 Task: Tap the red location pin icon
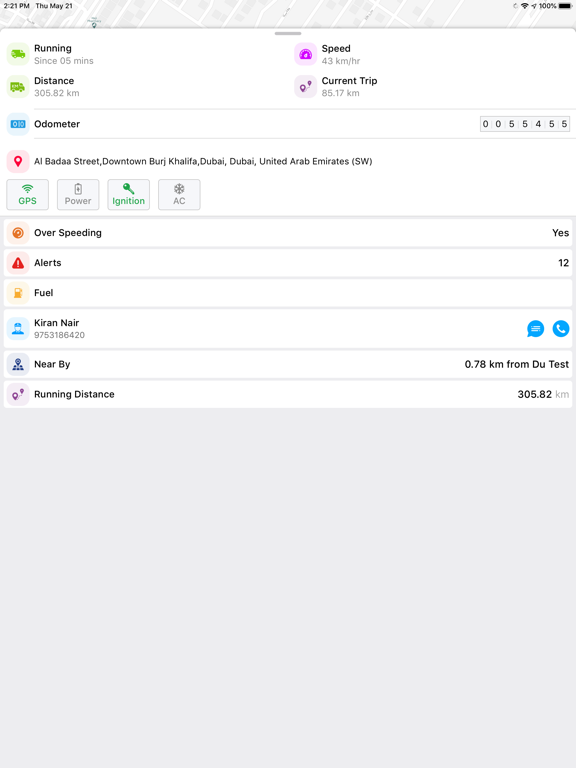coord(18,161)
